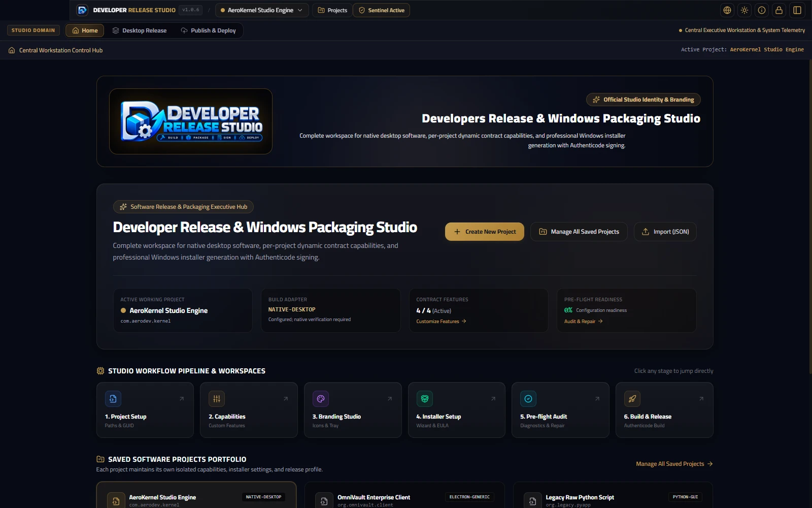Image resolution: width=812 pixels, height=508 pixels.
Task: Click the Active Working Project AeroKernel card
Action: [183, 310]
